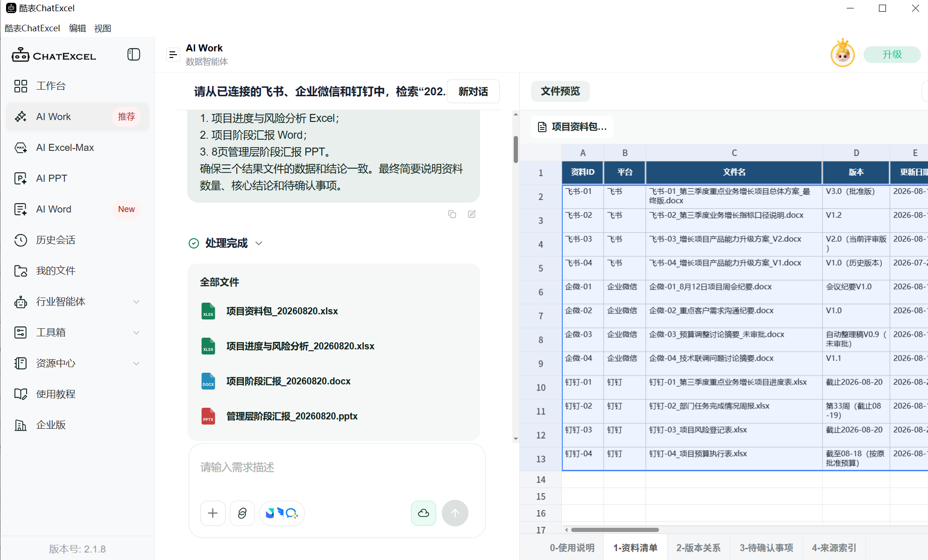Click the 请输入需求描述 input field
This screenshot has width=928, height=560.
pyautogui.click(x=336, y=468)
